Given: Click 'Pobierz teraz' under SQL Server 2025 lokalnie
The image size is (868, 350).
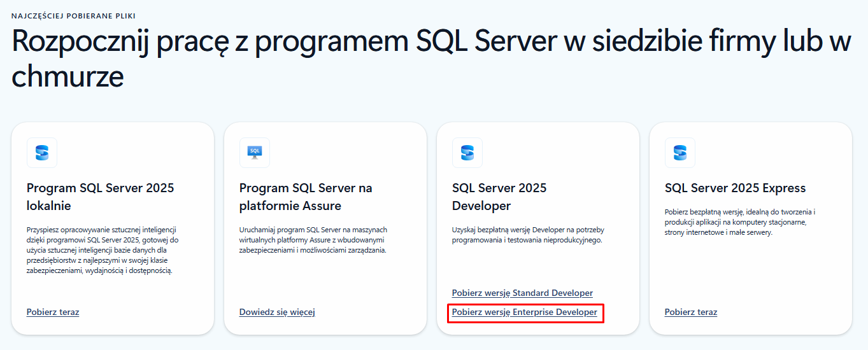Looking at the screenshot, I should tap(53, 312).
